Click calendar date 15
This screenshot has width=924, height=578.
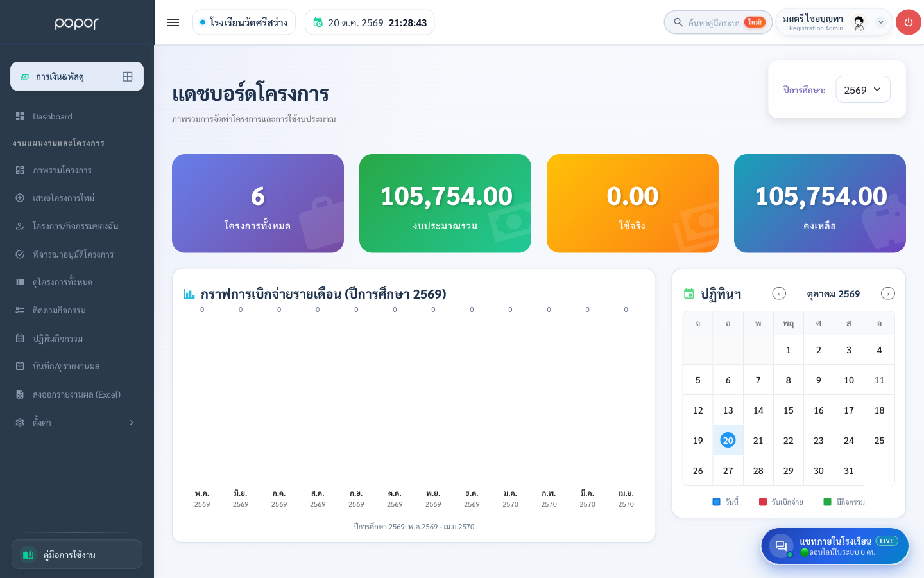(789, 410)
